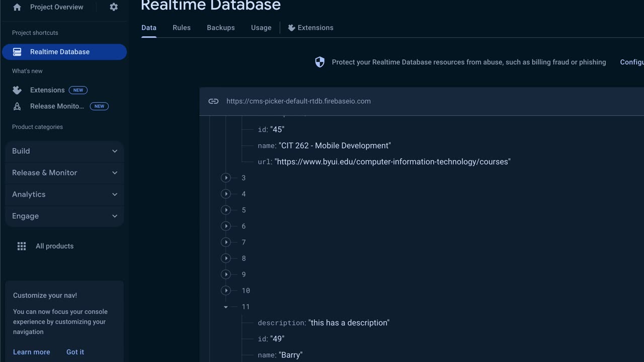Click the Extensions puzzle icon in sidebar
Image resolution: width=644 pixels, height=362 pixels.
17,90
